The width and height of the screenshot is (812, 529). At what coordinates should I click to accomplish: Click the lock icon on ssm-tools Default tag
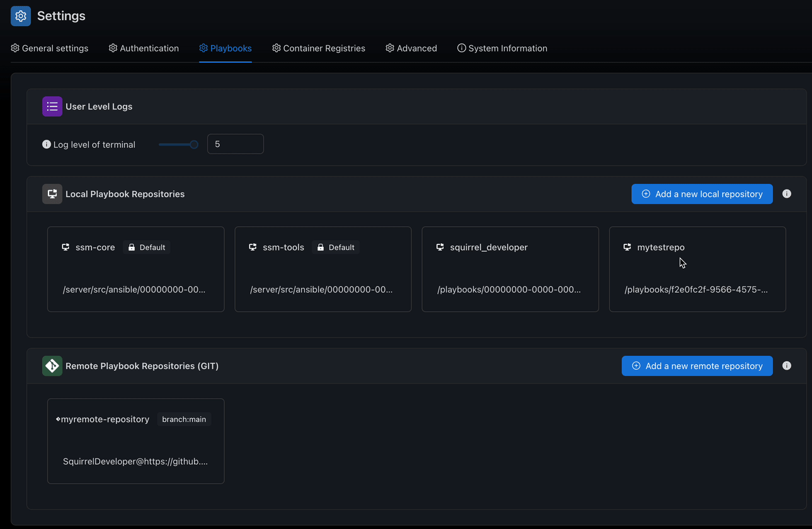[321, 247]
